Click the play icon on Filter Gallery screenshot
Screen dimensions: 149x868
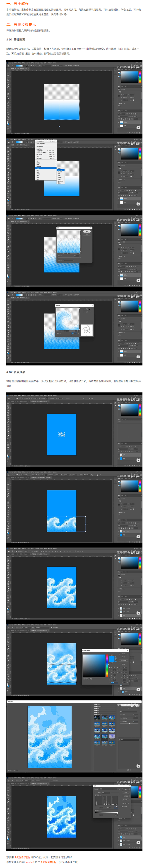click(x=138, y=766)
